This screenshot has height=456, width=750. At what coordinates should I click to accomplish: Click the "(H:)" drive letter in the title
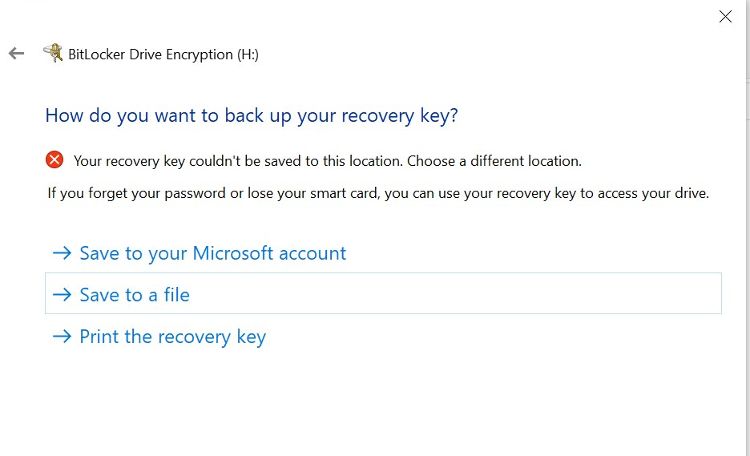[247, 55]
